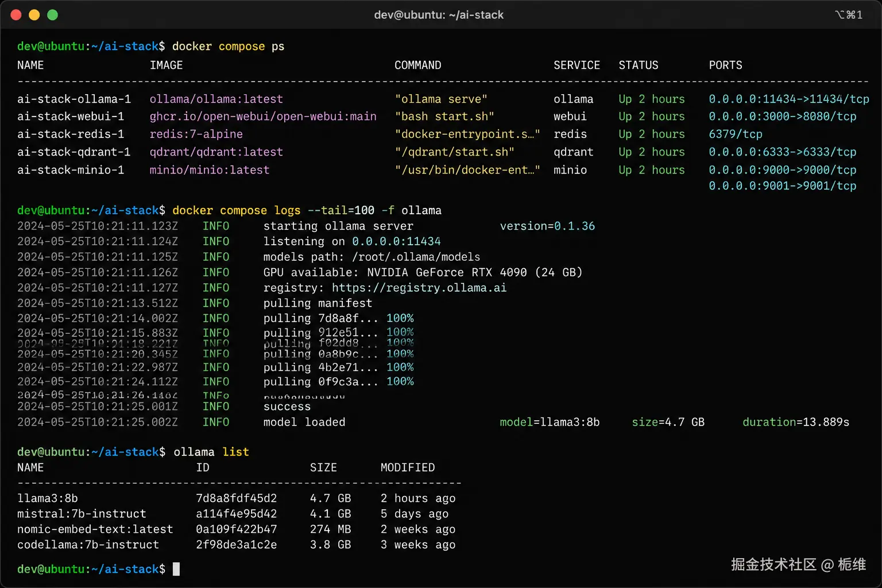Click the container name ai-stack-redis-1

point(71,134)
